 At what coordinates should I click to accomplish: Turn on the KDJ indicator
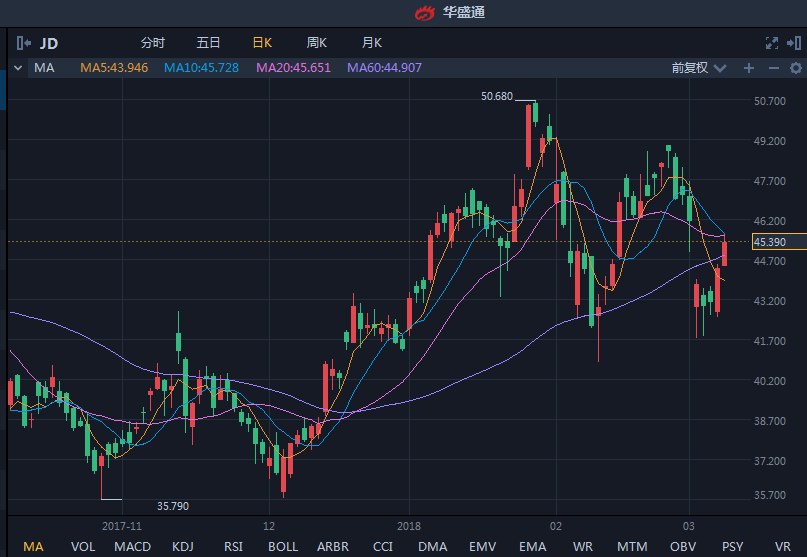coord(183,546)
